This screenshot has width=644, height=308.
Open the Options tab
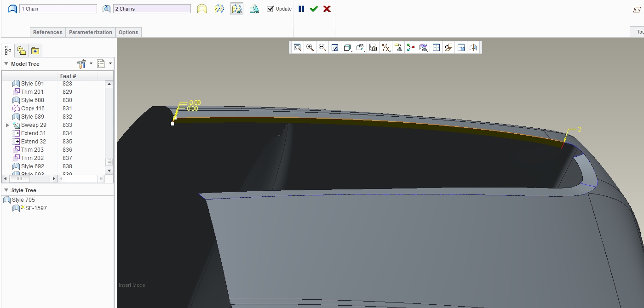128,32
